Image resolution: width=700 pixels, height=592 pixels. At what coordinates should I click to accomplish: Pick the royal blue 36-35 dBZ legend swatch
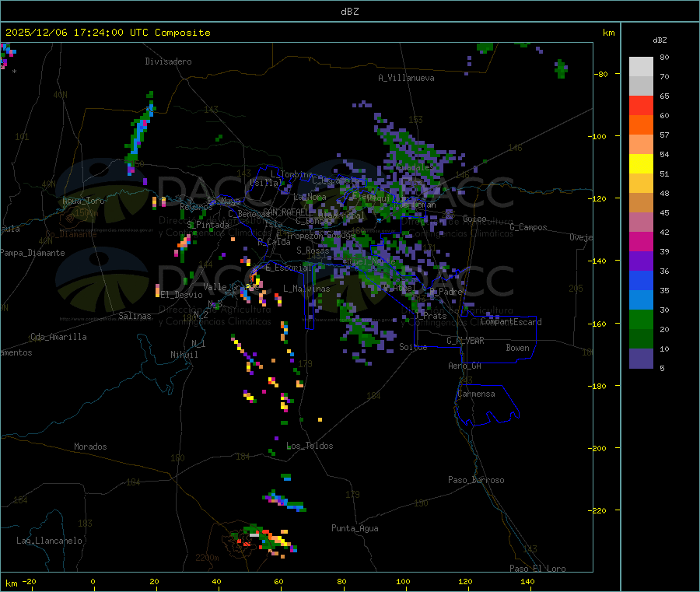pos(641,280)
